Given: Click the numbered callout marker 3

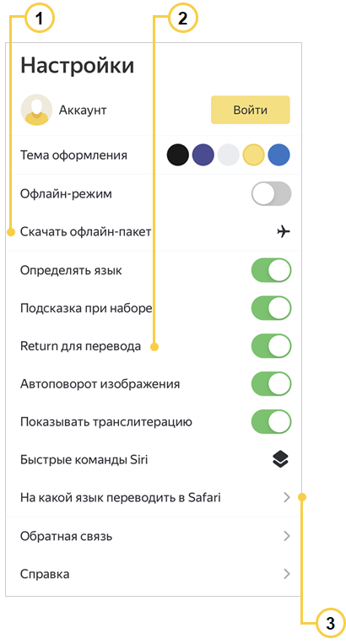Looking at the screenshot, I should pos(331,624).
